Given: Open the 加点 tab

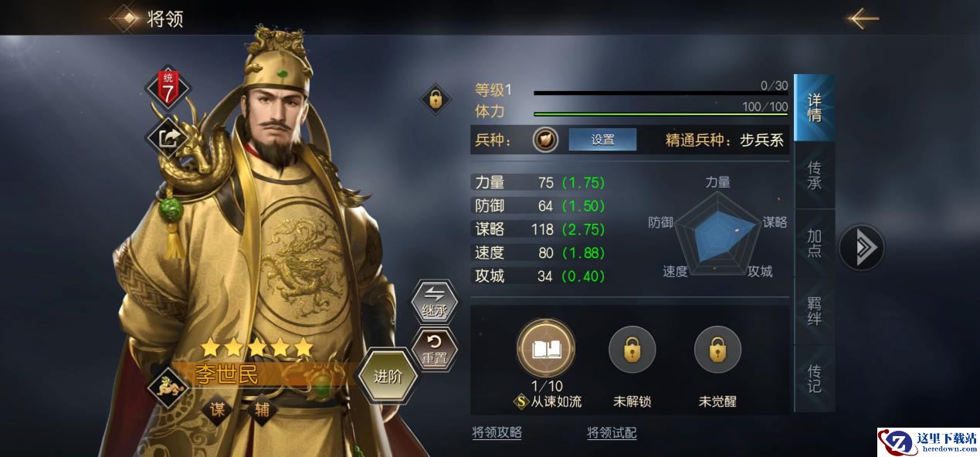Looking at the screenshot, I should pyautogui.click(x=814, y=243).
